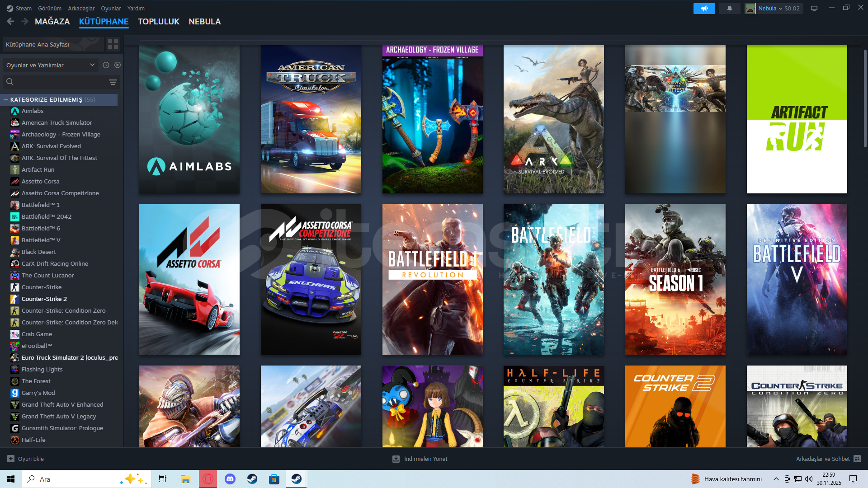Open the notifications bell
This screenshot has width=868, height=488.
729,8
